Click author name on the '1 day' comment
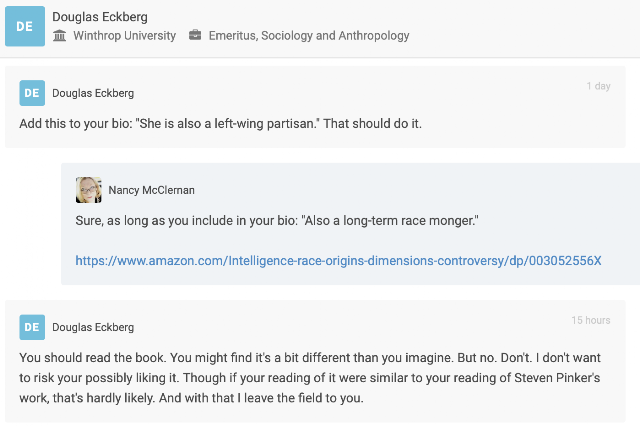Screen dimensions: 640x426 coord(92,93)
